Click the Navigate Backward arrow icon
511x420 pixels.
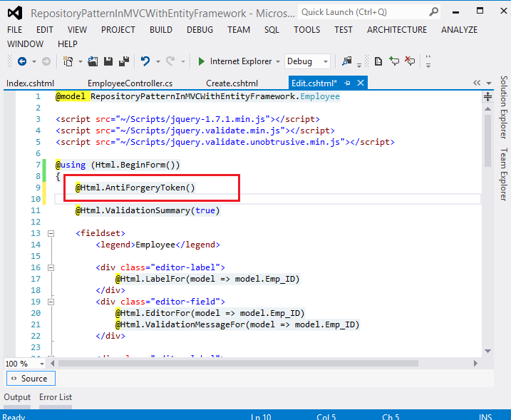point(22,61)
